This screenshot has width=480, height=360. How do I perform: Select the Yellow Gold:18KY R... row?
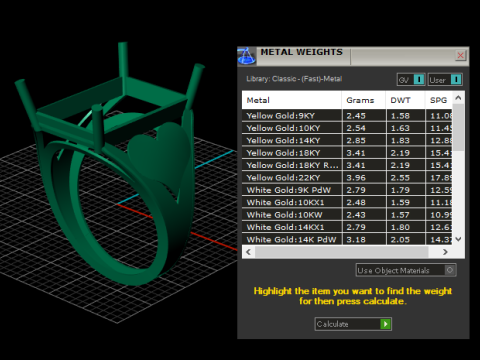pyautogui.click(x=347, y=165)
